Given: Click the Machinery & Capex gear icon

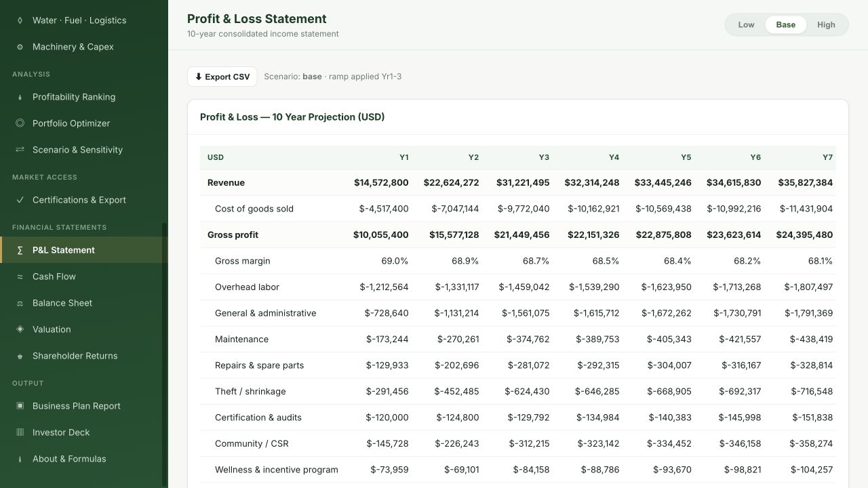Looking at the screenshot, I should click(20, 47).
